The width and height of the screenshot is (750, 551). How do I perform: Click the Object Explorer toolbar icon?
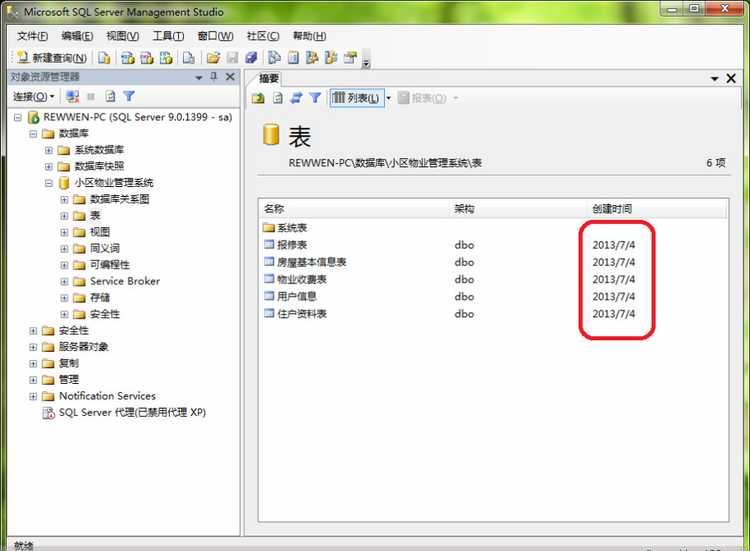pyautogui.click(x=312, y=58)
